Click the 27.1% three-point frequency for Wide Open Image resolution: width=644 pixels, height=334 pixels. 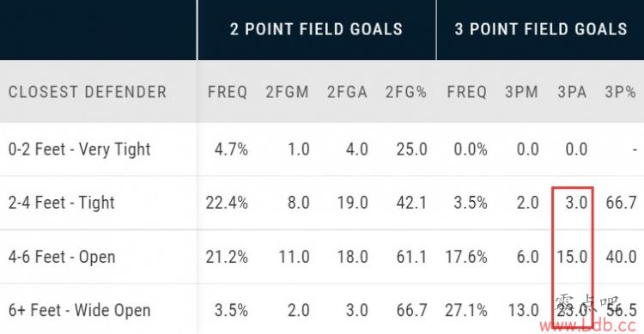[466, 310]
